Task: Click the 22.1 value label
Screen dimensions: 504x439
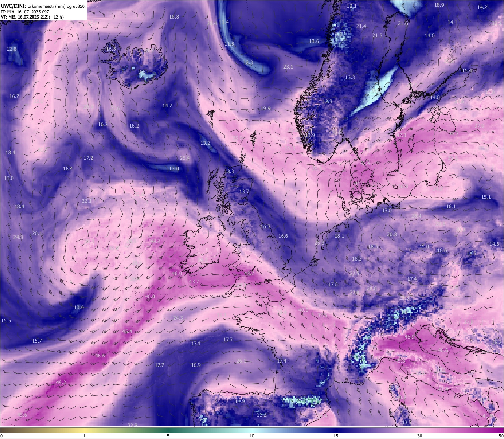Action: (87, 201)
